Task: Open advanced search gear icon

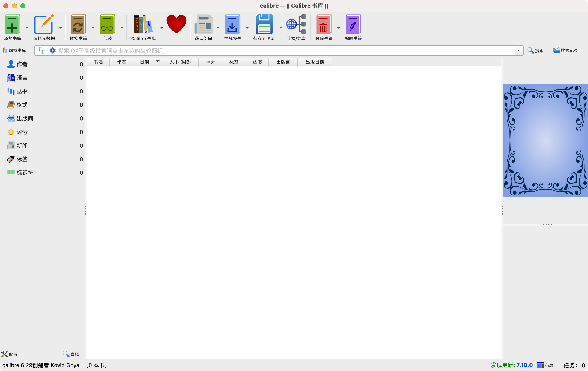Action: (x=53, y=50)
